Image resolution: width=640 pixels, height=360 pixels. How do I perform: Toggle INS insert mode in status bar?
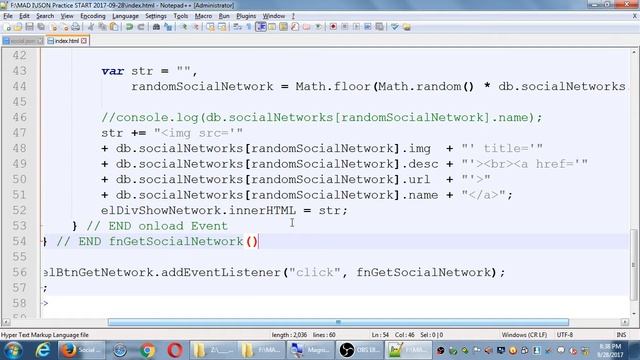click(x=621, y=335)
